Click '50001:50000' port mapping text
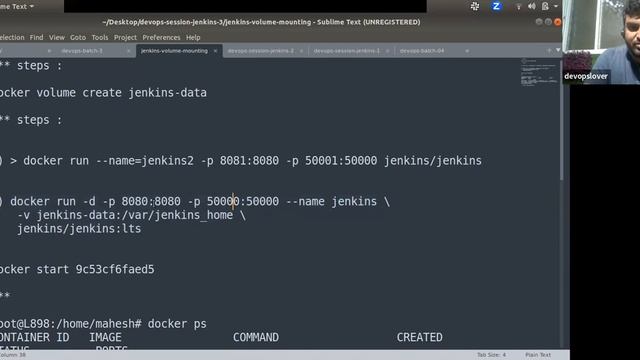 coord(341,161)
